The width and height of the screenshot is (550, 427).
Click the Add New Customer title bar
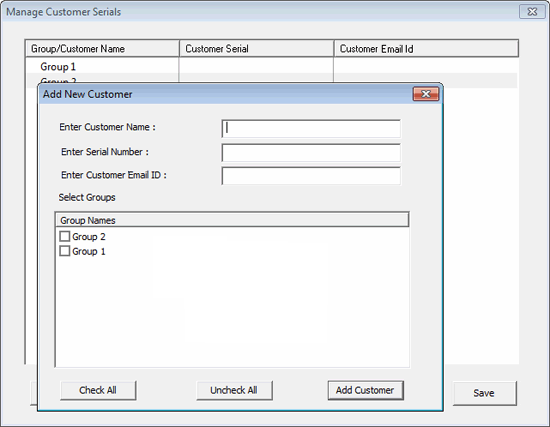224,94
